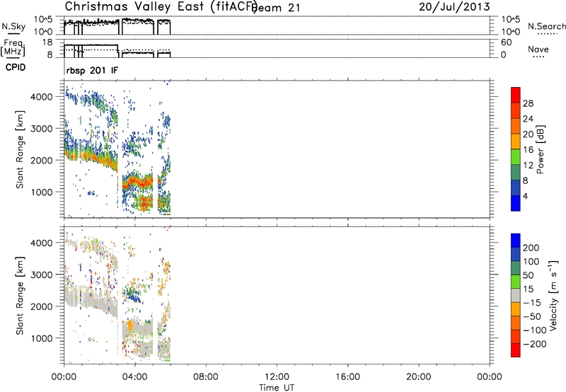Click '2000' on the velocity panel axis
Image resolution: width=566 pixels, height=392 pixels.
42,306
